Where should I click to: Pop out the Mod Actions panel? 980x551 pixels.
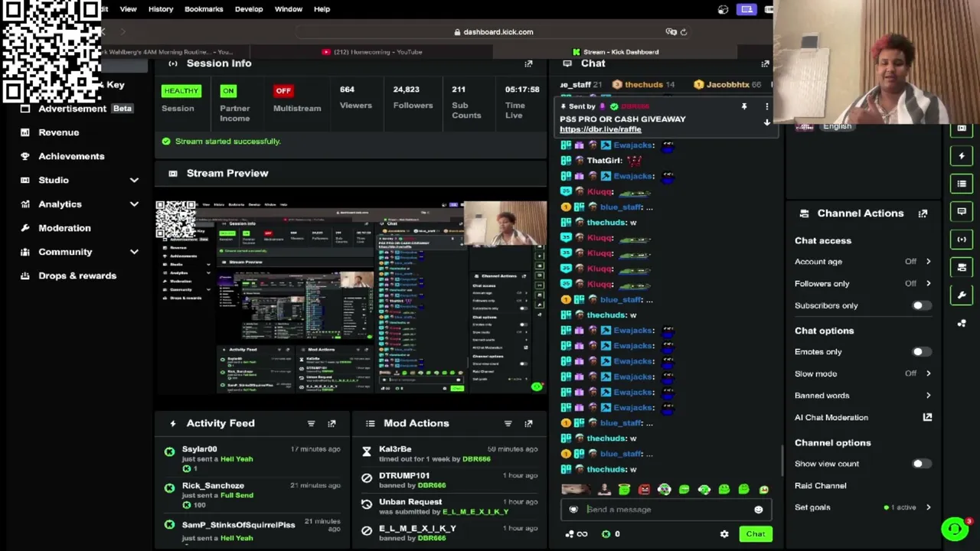coord(528,423)
